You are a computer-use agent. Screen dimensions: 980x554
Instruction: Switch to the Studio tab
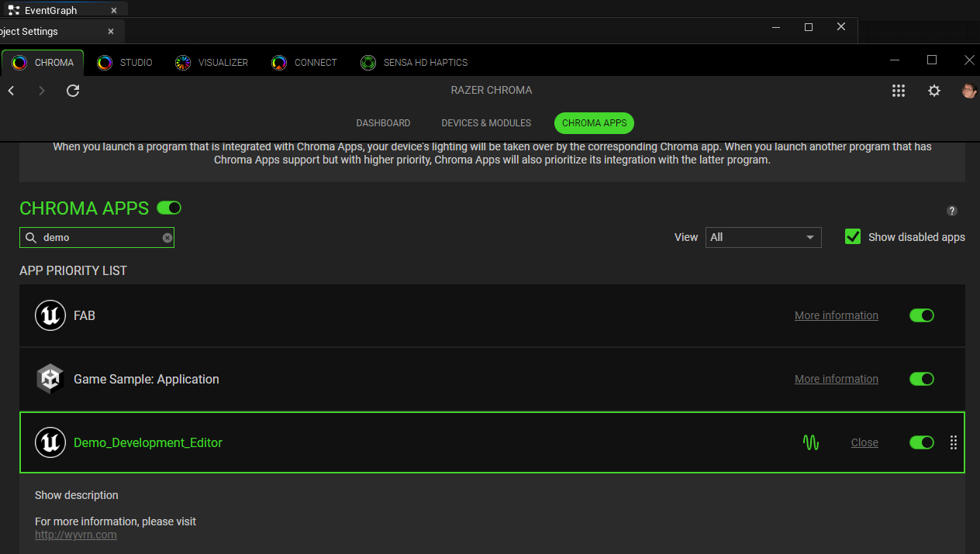coord(126,63)
